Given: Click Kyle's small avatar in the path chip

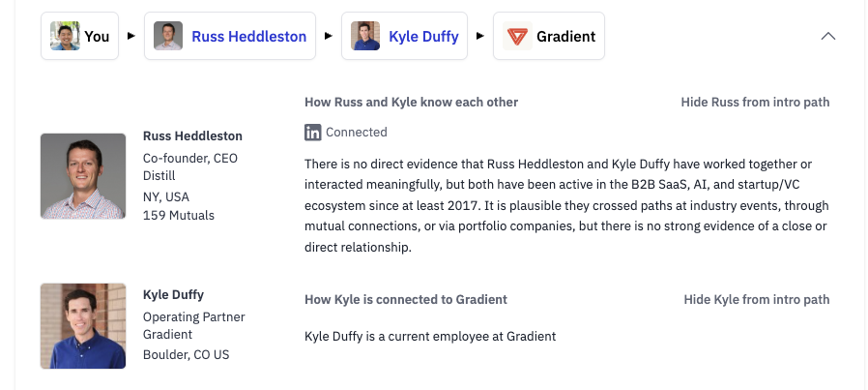Looking at the screenshot, I should [365, 36].
